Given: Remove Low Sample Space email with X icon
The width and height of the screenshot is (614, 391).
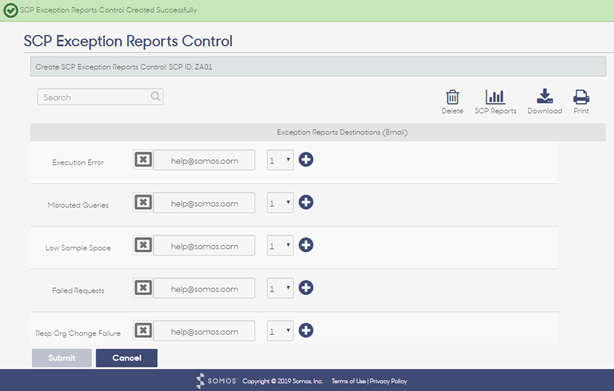Looking at the screenshot, I should (143, 245).
